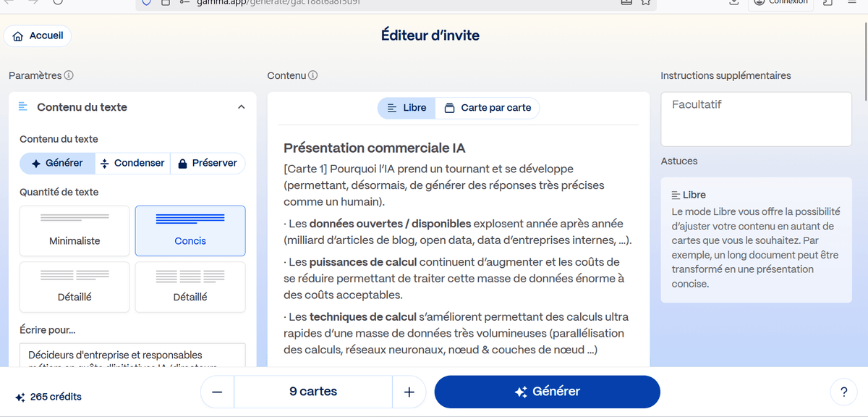Click the info icon next to Contenu

click(313, 75)
